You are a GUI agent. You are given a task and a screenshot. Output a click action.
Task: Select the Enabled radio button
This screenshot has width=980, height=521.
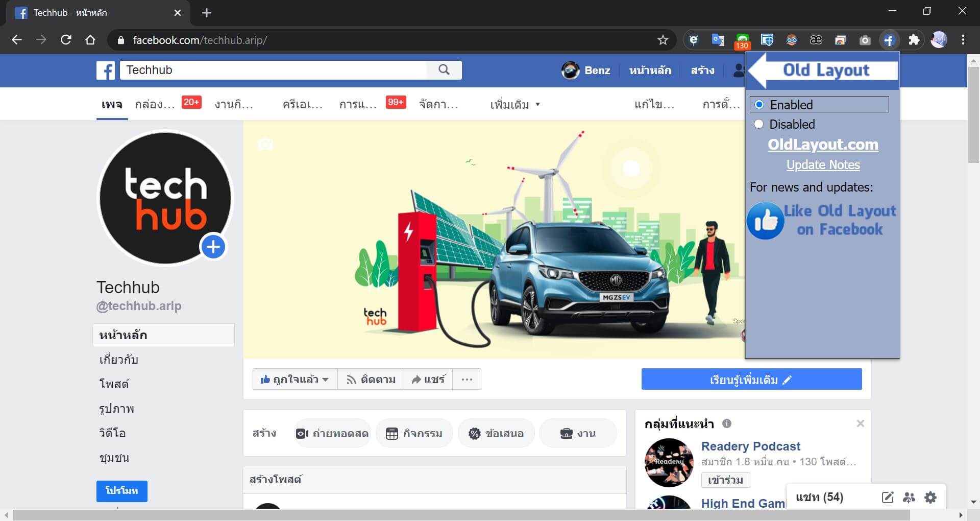coord(759,105)
